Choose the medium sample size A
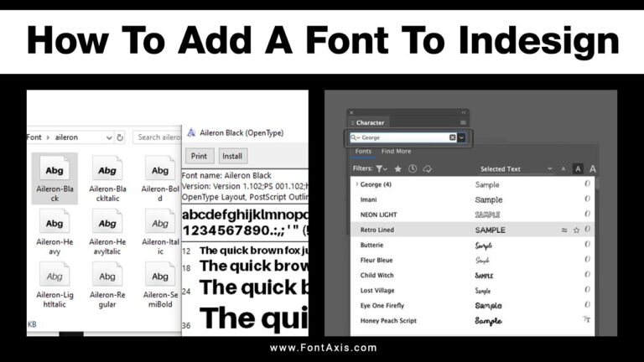Viewport: 644px width, 362px height. click(x=578, y=169)
